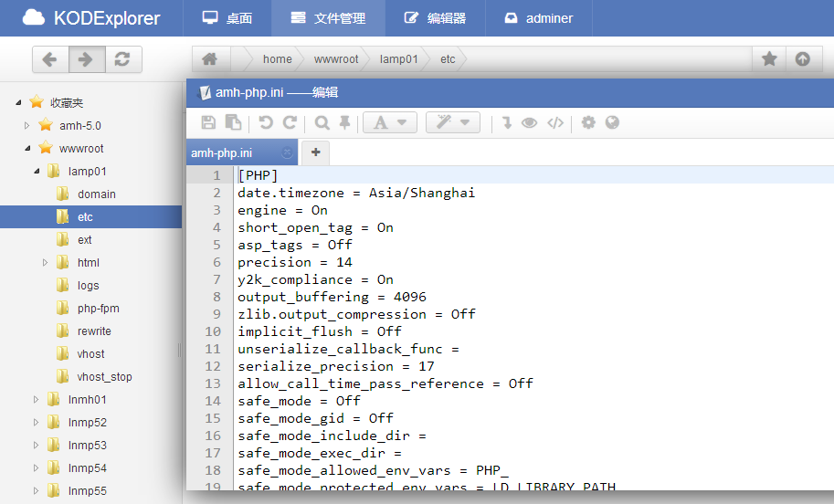
Task: Click the undo arrow in editor toolbar
Action: pyautogui.click(x=266, y=122)
